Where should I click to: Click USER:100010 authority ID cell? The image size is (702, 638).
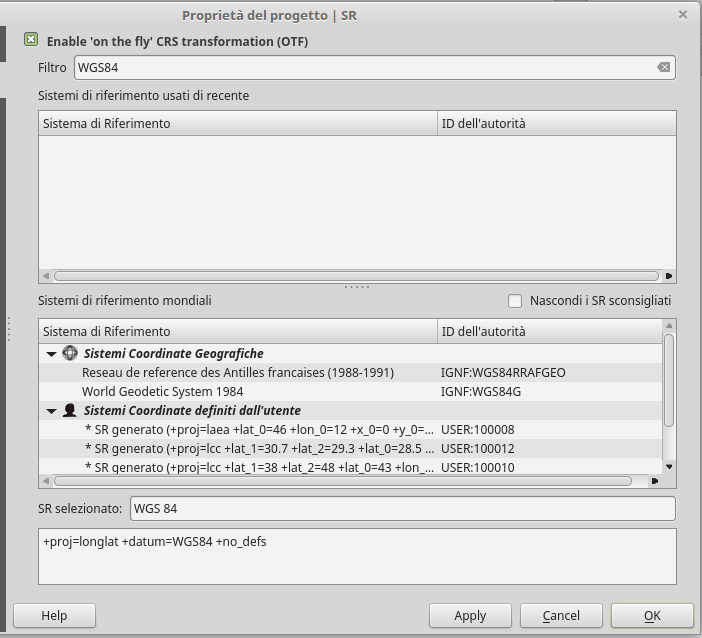[478, 467]
